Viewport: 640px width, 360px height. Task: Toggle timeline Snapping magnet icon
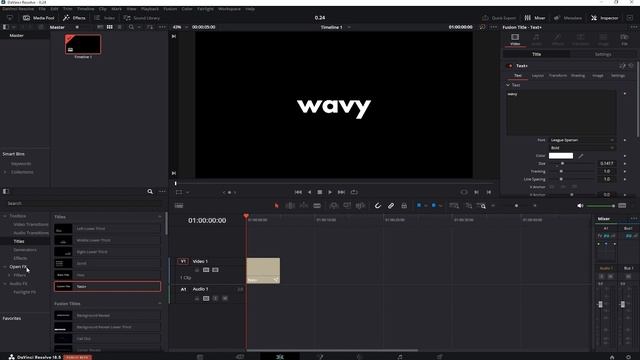coord(378,206)
